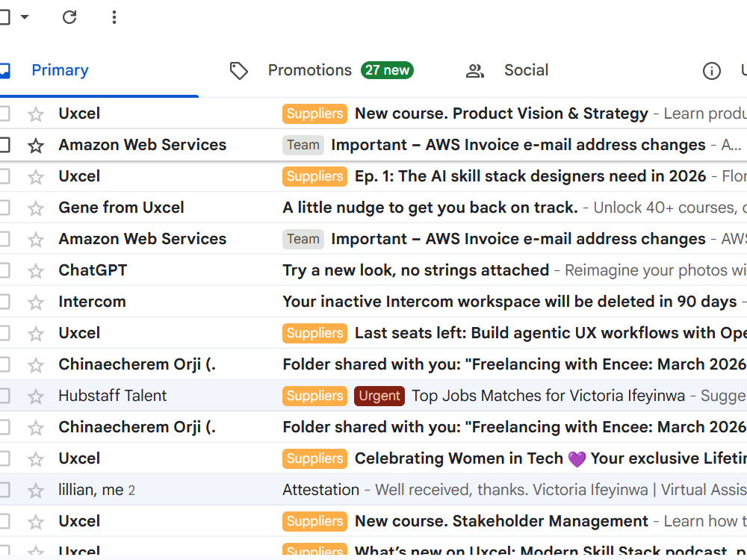Click the info icon beside Social tab
The width and height of the screenshot is (747, 560).
pyautogui.click(x=712, y=70)
